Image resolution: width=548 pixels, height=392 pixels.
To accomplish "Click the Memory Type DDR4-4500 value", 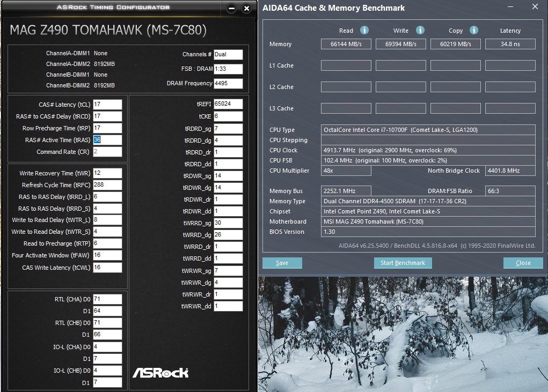I will [x=428, y=201].
